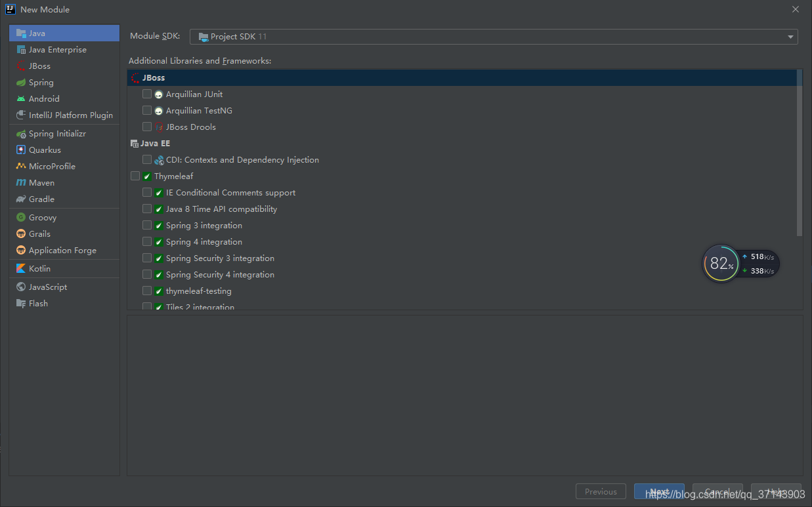Choose Gradle module type

coord(64,199)
